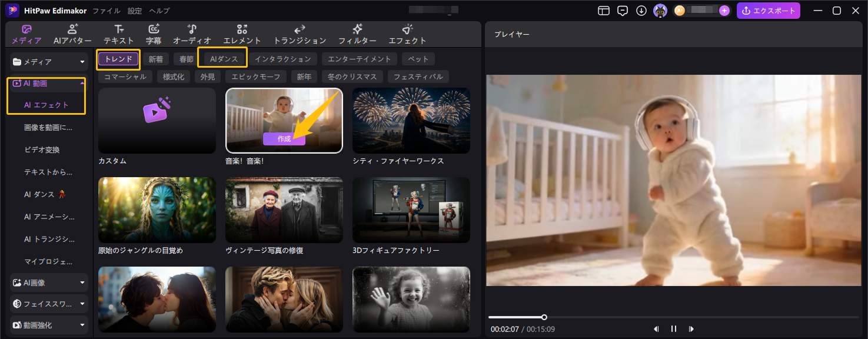Open the feedback message icon in title bar
Viewport: 868px width, 339px height.
point(622,10)
